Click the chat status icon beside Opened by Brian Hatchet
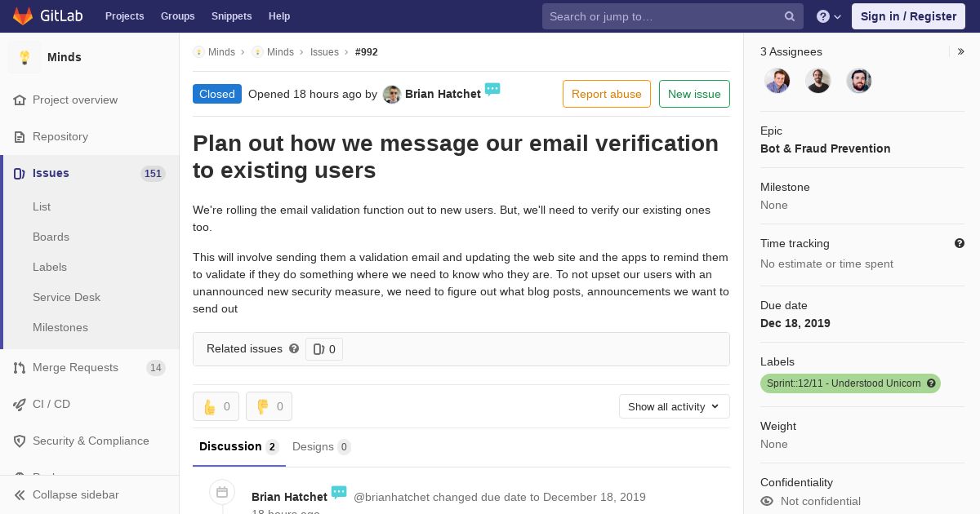The height and width of the screenshot is (514, 980). click(492, 89)
